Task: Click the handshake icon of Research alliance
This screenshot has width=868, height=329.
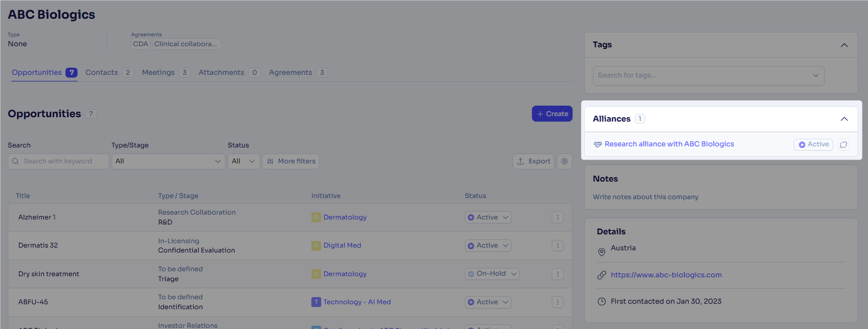Action: [x=597, y=144]
